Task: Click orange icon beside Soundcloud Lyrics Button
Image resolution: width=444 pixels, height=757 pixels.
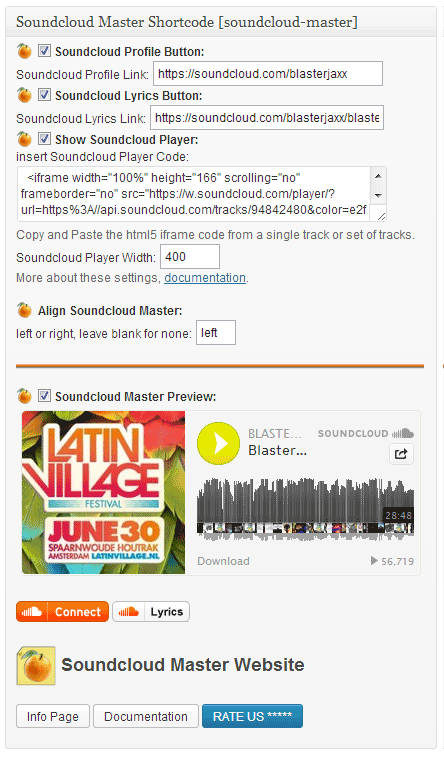Action: [x=24, y=95]
